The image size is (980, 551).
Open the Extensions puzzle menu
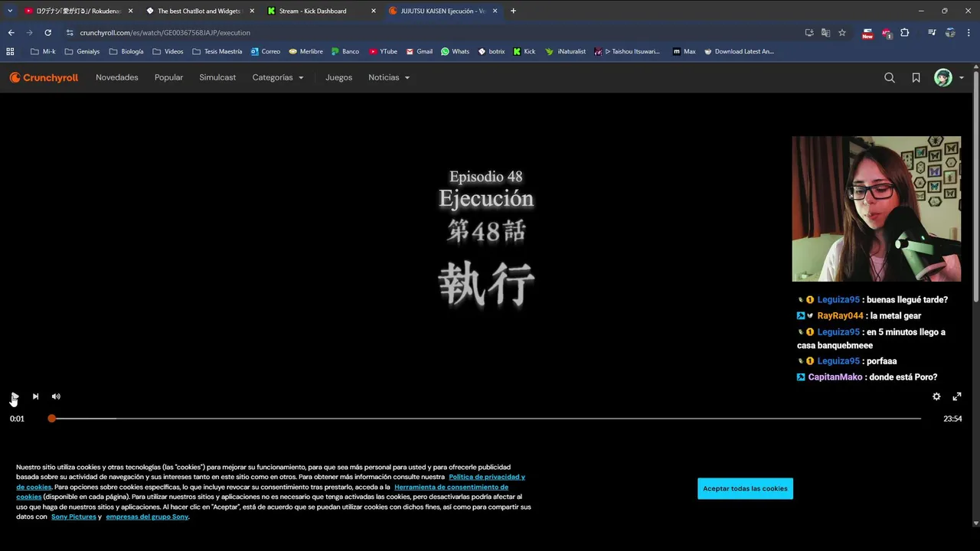click(905, 33)
